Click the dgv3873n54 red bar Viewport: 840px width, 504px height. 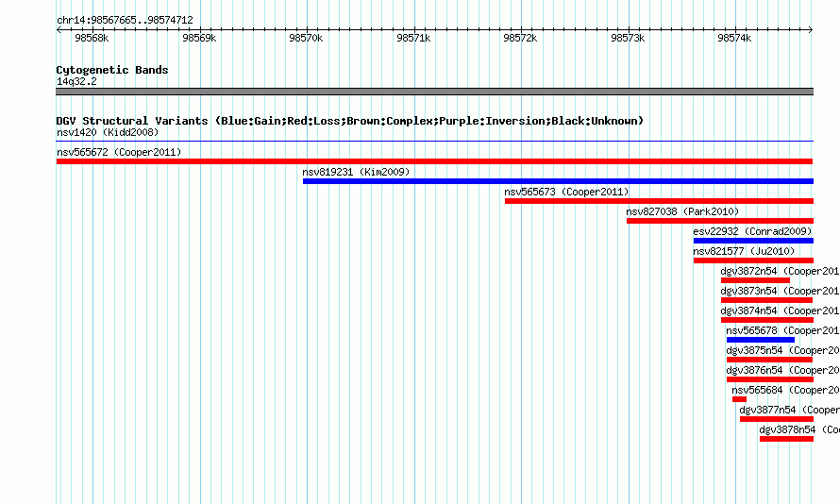click(x=766, y=300)
